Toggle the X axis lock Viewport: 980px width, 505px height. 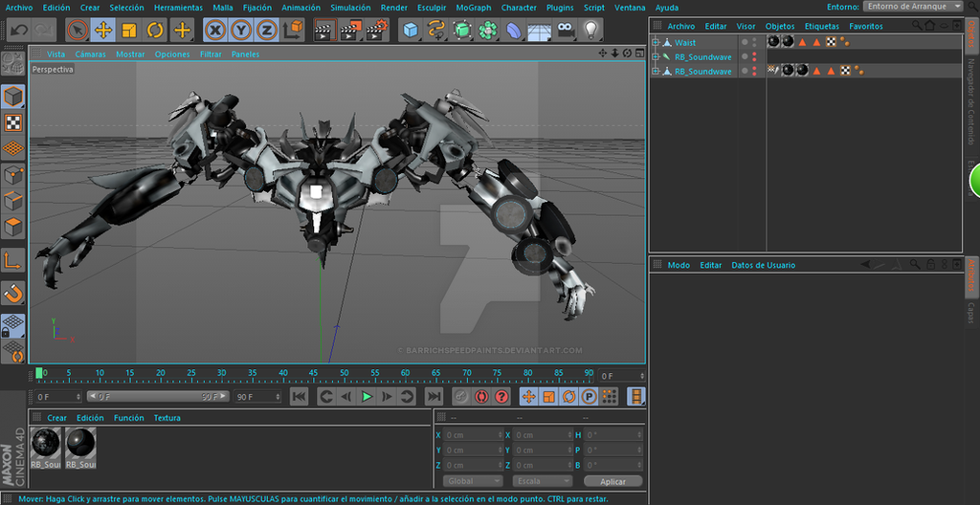[215, 30]
